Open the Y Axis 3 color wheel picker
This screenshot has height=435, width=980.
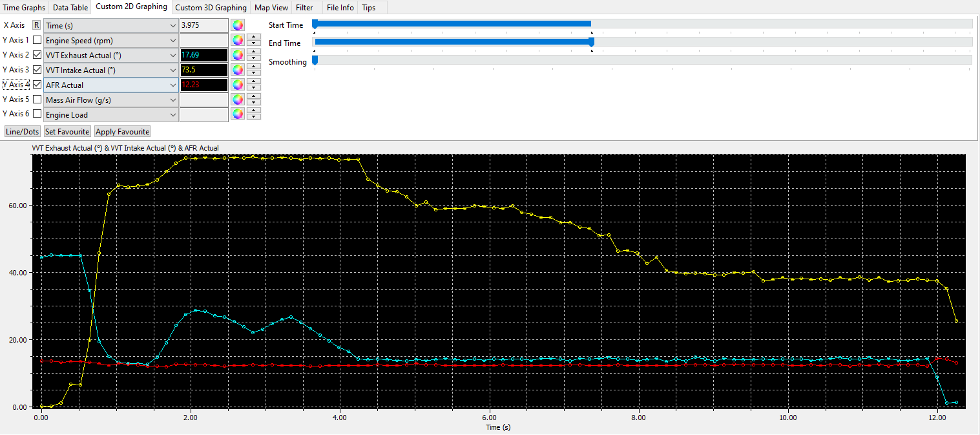coord(238,70)
